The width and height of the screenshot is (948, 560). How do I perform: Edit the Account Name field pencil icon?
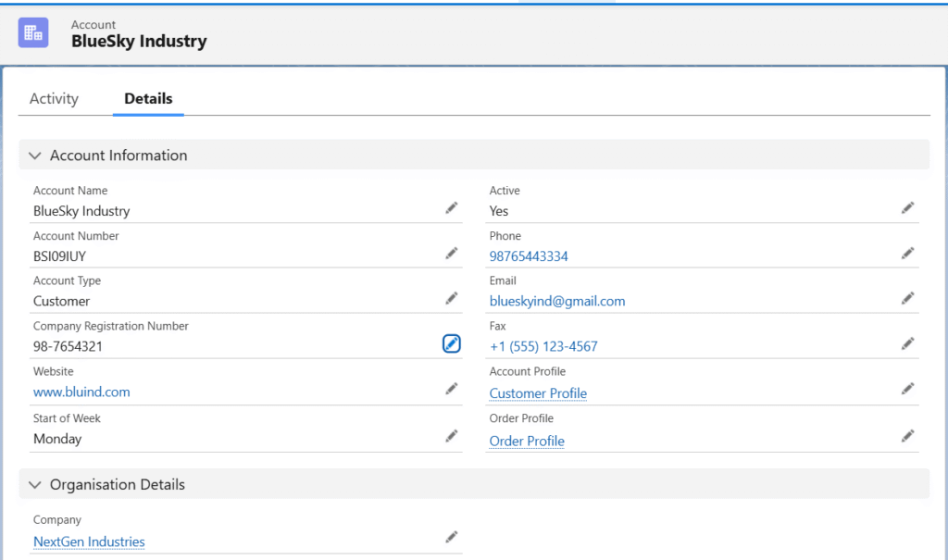[x=451, y=208]
